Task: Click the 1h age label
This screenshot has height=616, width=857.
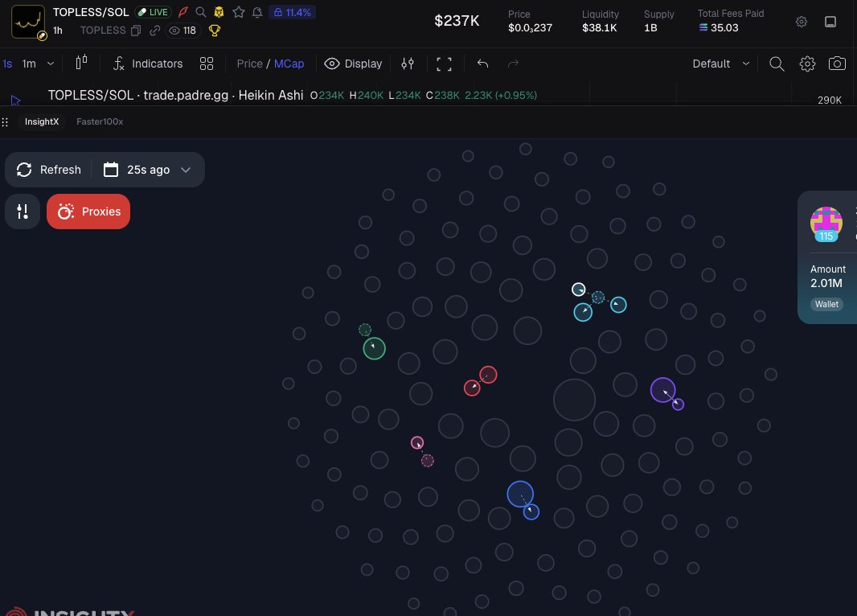Action: point(58,31)
